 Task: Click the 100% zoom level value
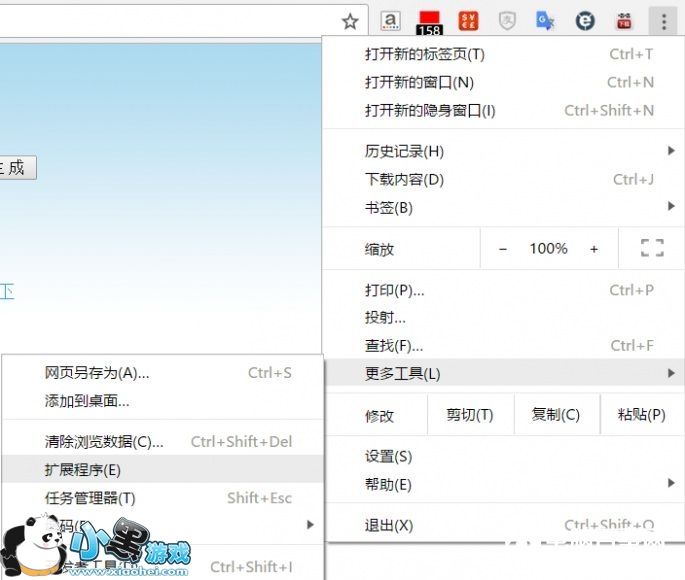(x=548, y=249)
